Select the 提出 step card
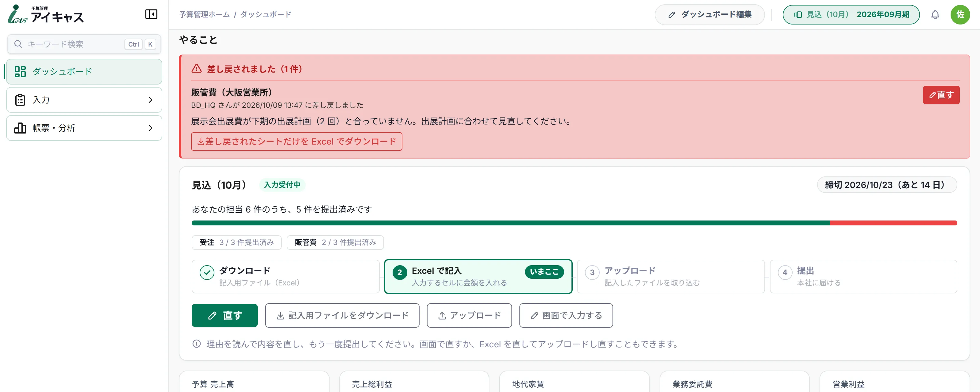The image size is (980, 392). [x=863, y=276]
